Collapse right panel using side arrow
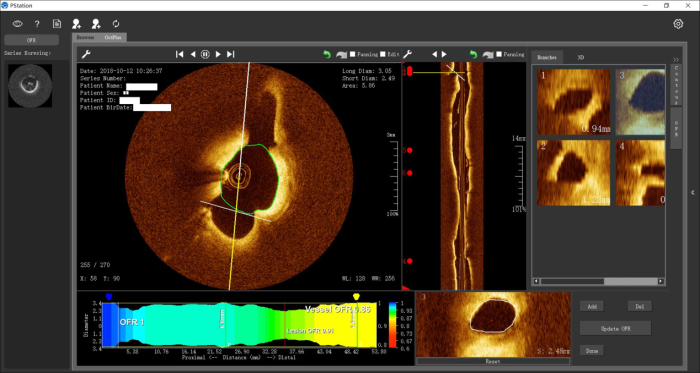This screenshot has width=700, height=373. (692, 193)
